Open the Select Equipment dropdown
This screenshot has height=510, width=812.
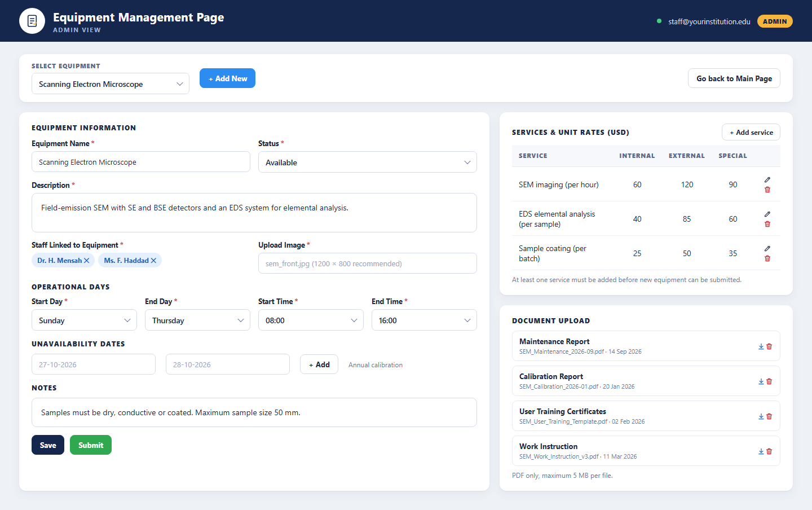(x=111, y=83)
